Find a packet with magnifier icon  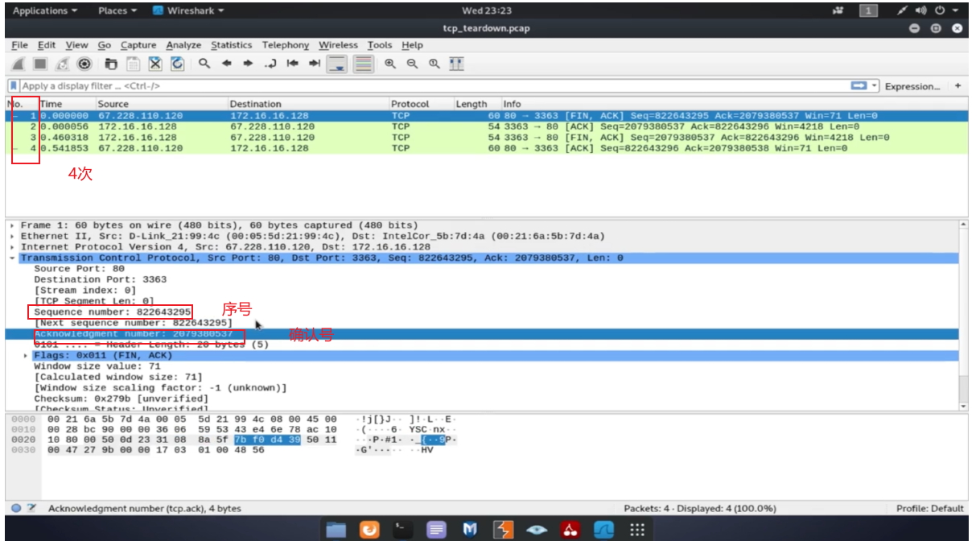[x=205, y=64]
